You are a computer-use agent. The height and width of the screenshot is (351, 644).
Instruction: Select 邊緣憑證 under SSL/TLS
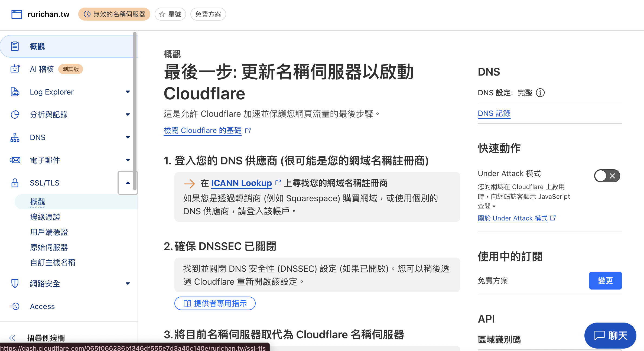pos(45,217)
